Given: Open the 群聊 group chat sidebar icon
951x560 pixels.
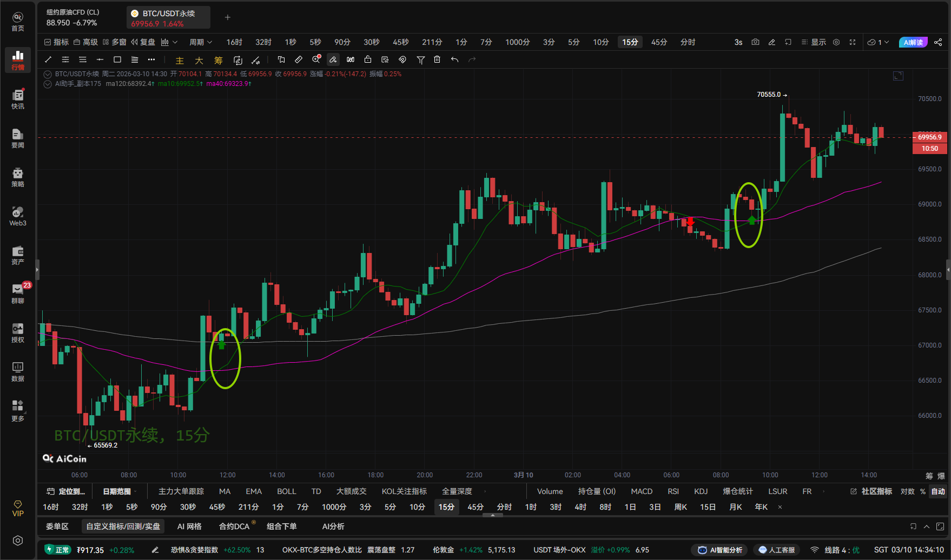Looking at the screenshot, I should pyautogui.click(x=18, y=294).
